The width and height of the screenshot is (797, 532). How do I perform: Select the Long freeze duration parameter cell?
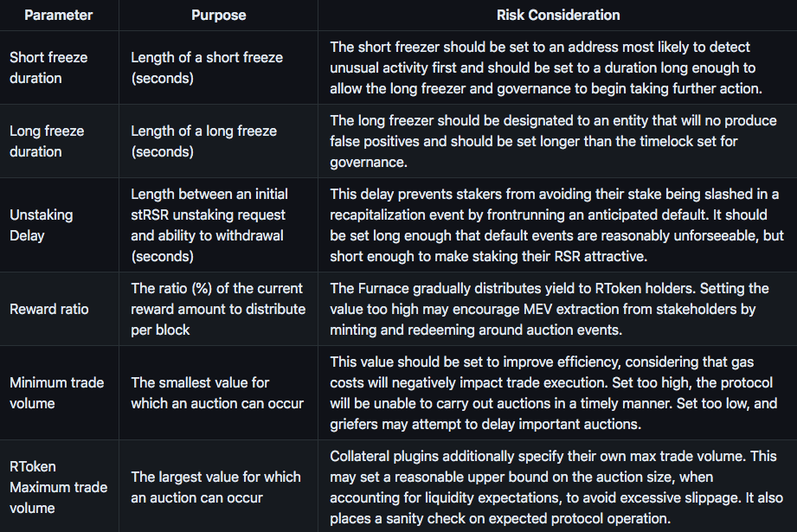click(x=47, y=141)
